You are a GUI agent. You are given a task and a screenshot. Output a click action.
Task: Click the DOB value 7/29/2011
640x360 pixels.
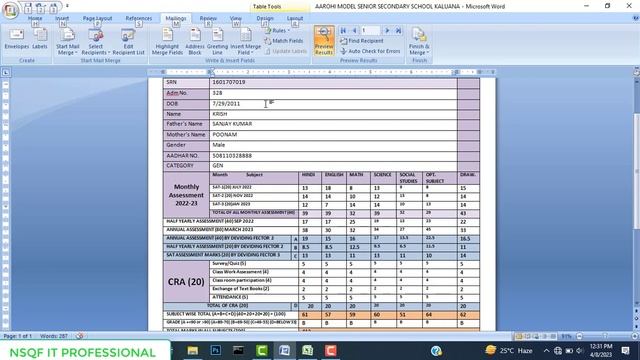[x=226, y=104]
